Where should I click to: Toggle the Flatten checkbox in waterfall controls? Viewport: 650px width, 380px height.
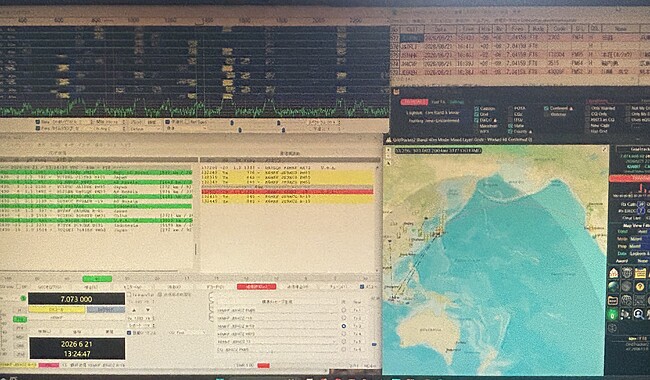pos(167,122)
